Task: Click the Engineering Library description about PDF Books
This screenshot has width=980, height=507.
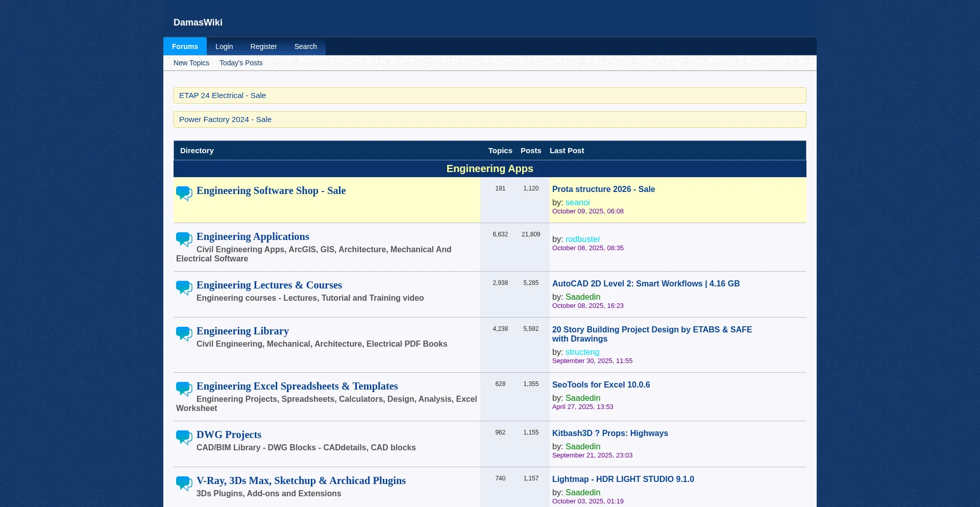Action: (322, 344)
